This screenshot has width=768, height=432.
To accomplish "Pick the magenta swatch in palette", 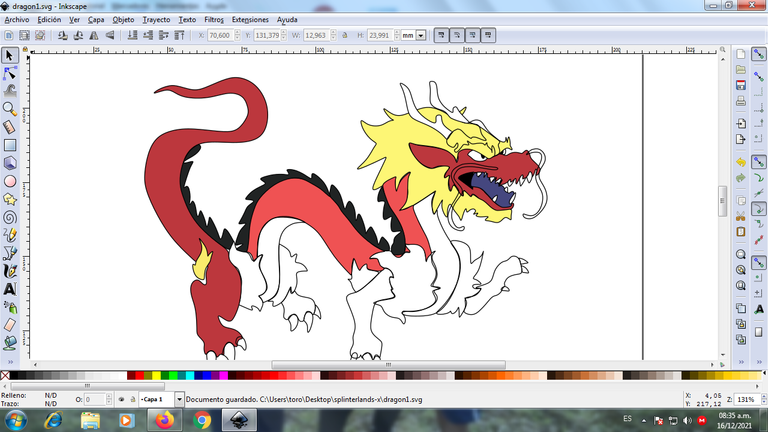I will (x=223, y=376).
